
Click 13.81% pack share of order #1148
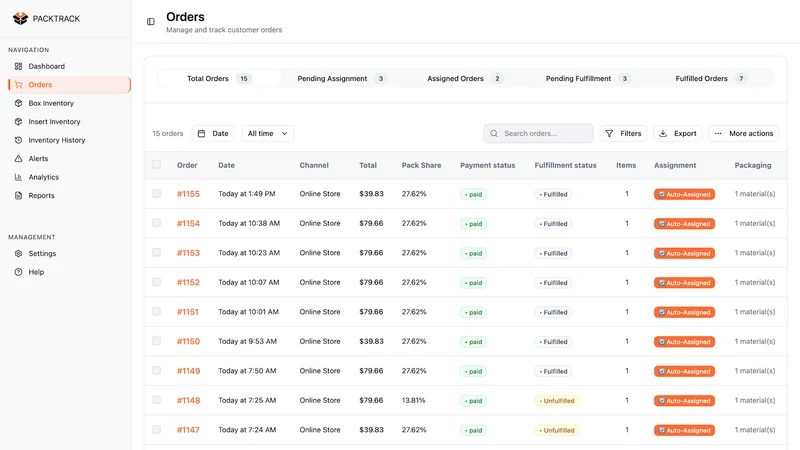(413, 401)
